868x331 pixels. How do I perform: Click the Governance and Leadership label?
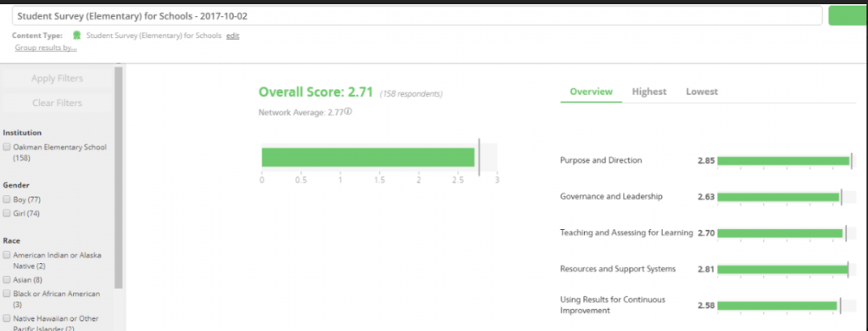[611, 196]
